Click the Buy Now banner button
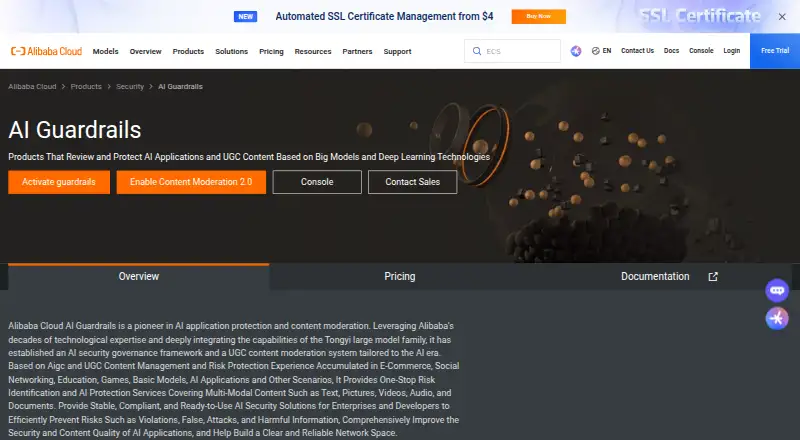The height and width of the screenshot is (440, 800). (539, 16)
